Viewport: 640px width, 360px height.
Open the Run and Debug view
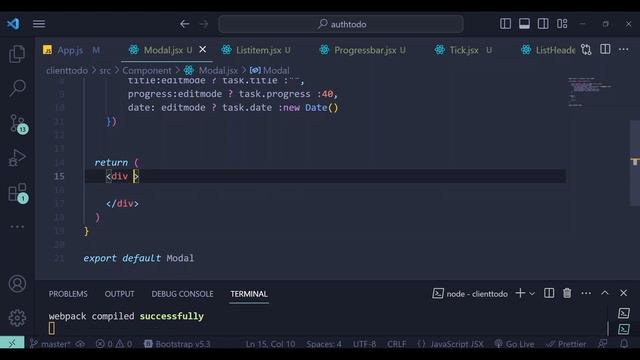(17, 158)
